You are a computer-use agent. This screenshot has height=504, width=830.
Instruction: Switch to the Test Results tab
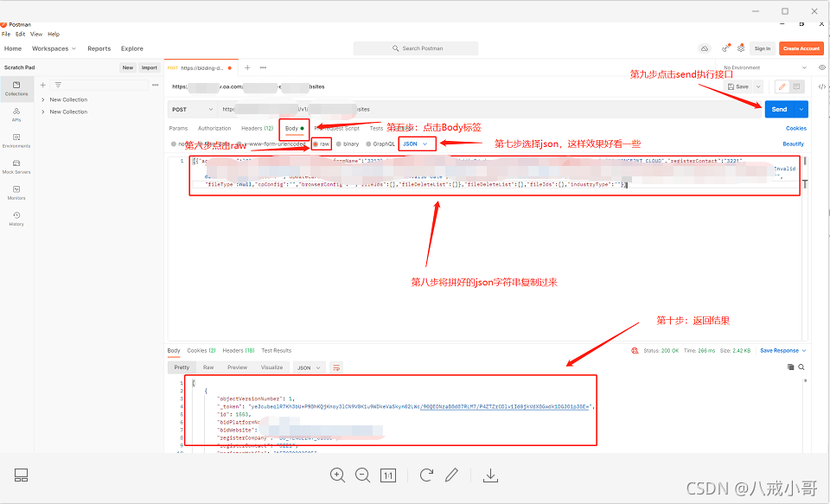click(277, 350)
